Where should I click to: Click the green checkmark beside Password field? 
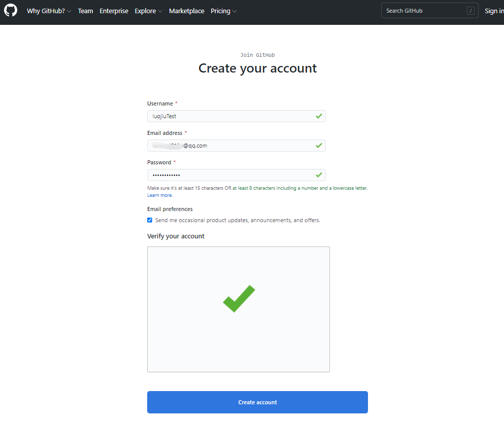[x=319, y=175]
